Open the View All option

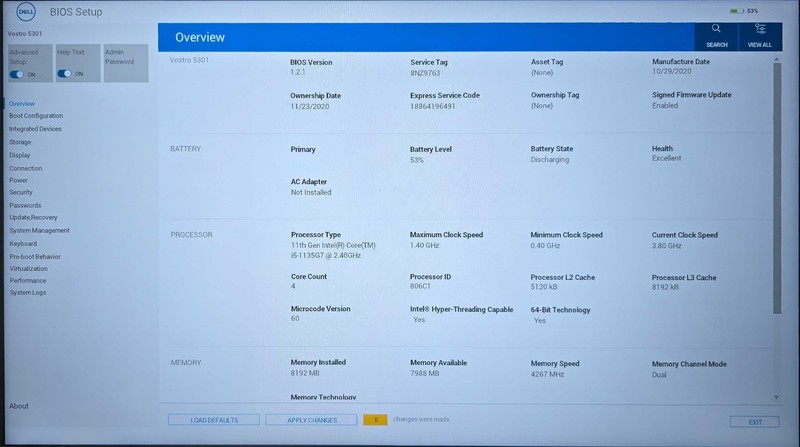[759, 36]
